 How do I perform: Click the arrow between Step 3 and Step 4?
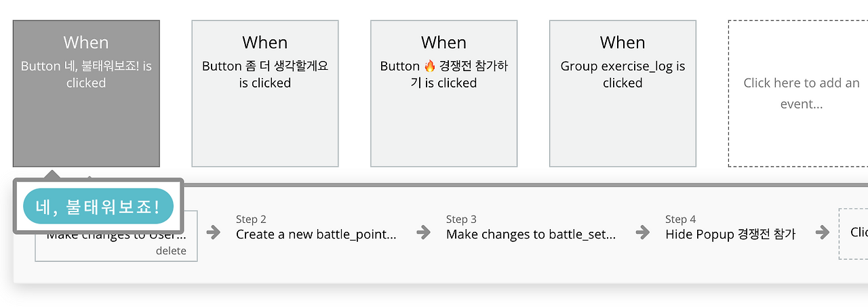643,232
